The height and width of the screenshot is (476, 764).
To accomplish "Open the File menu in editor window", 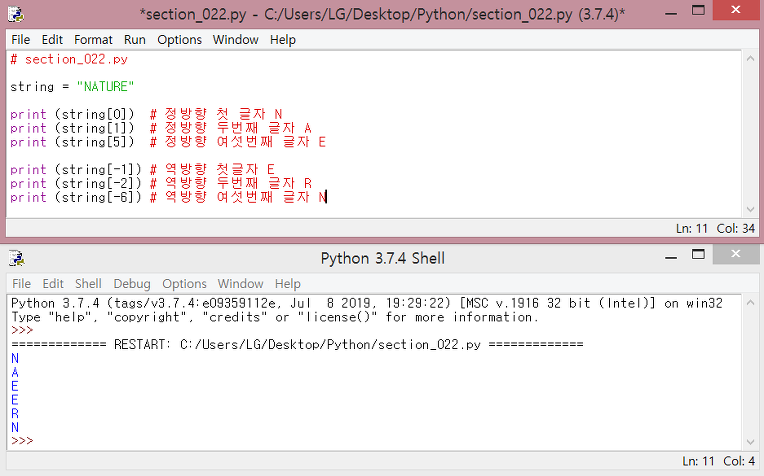I will coord(20,39).
